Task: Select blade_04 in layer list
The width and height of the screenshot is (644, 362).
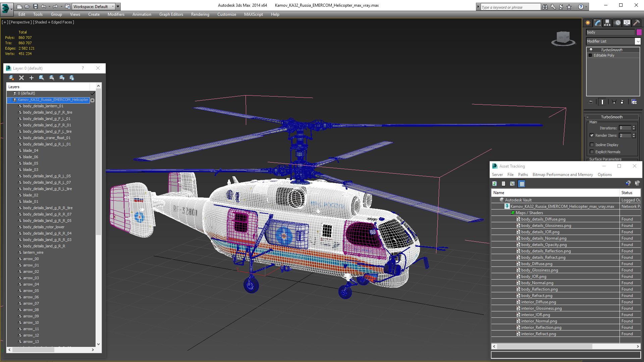Action: (31, 150)
